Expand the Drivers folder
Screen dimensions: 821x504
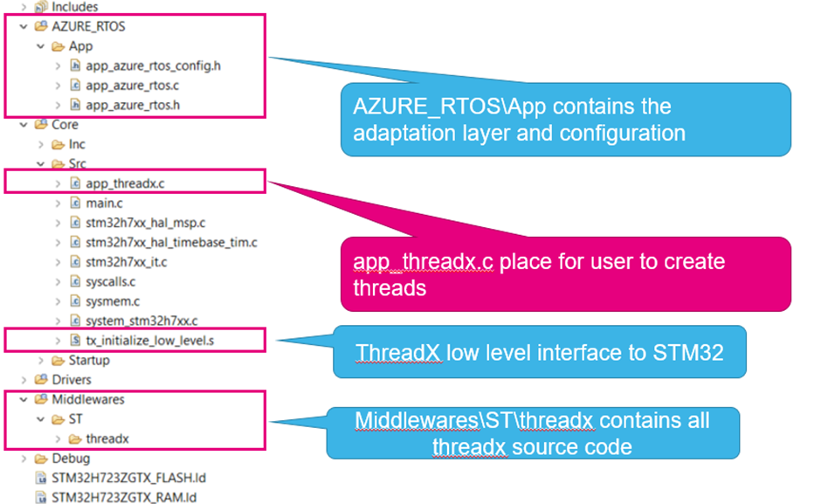tap(24, 380)
